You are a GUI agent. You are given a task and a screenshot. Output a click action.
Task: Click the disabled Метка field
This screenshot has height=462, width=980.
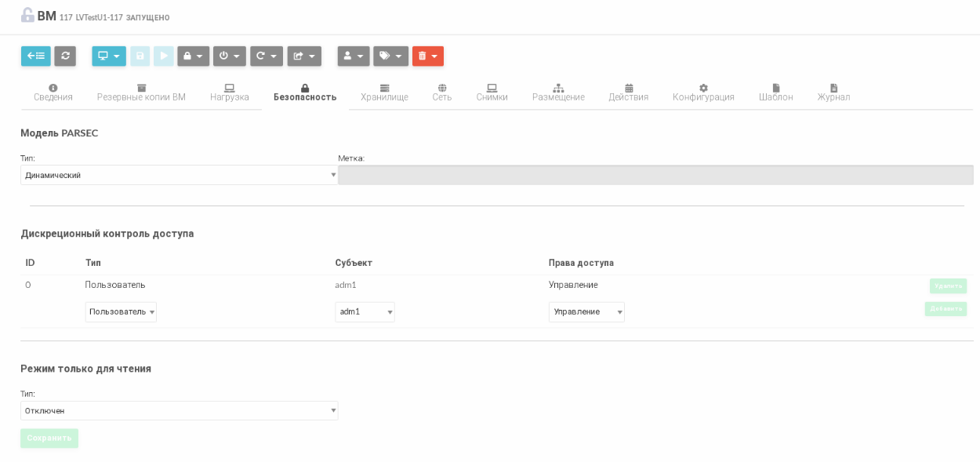655,175
